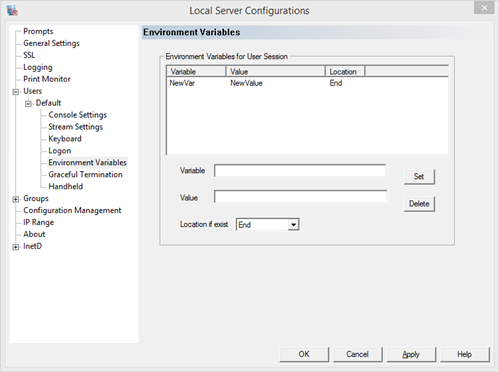
Task: Open Console Settings under Default
Action: pos(77,115)
